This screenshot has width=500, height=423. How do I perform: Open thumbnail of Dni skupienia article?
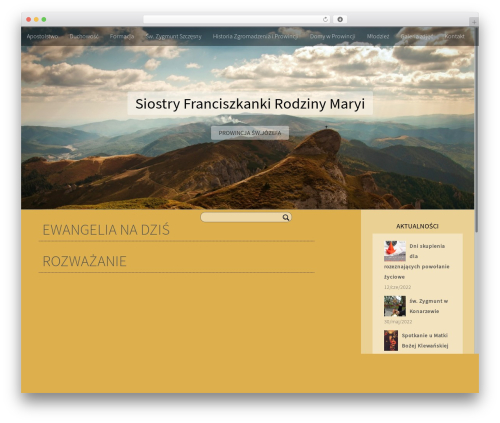pyautogui.click(x=395, y=251)
